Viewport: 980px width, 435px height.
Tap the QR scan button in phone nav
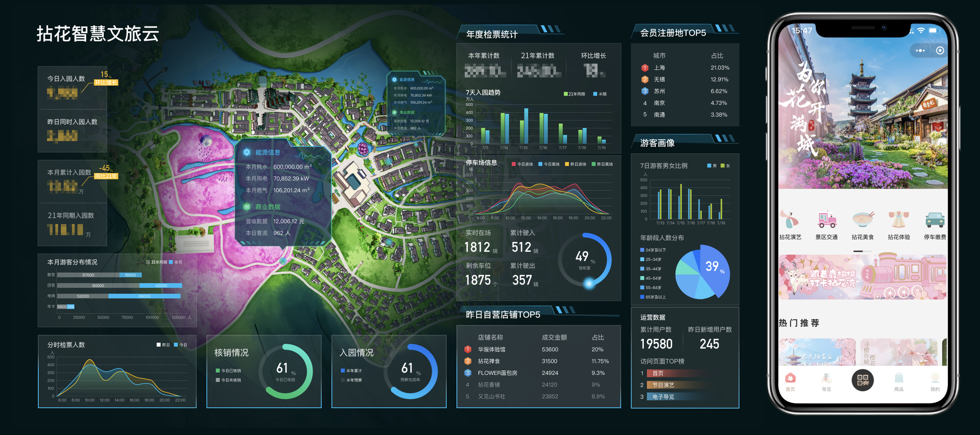coord(862,380)
